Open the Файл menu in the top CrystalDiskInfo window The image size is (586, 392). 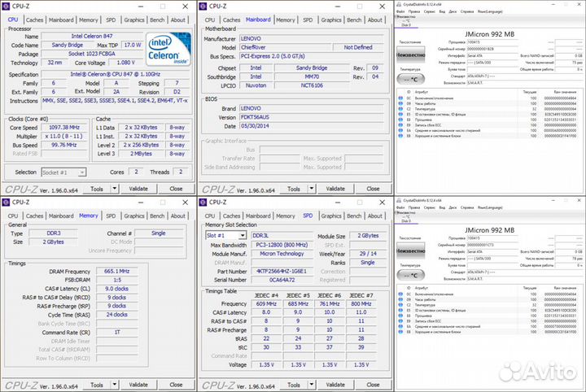tap(400, 11)
